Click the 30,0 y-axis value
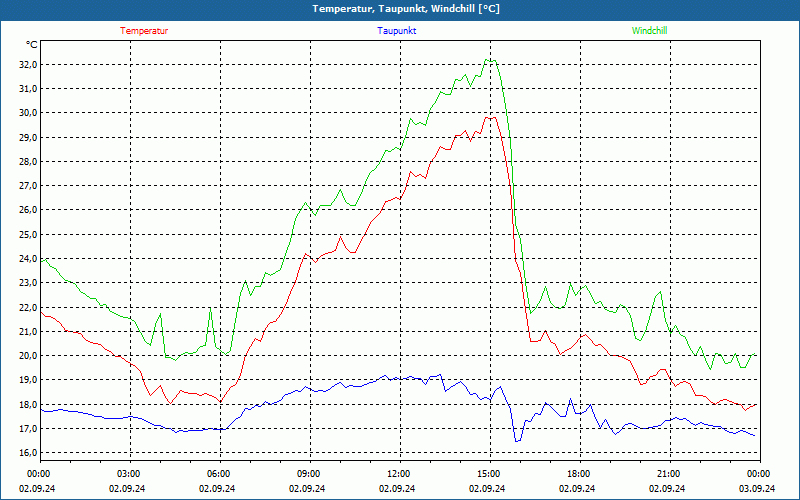Screen dimensions: 800x500 pyautogui.click(x=29, y=113)
